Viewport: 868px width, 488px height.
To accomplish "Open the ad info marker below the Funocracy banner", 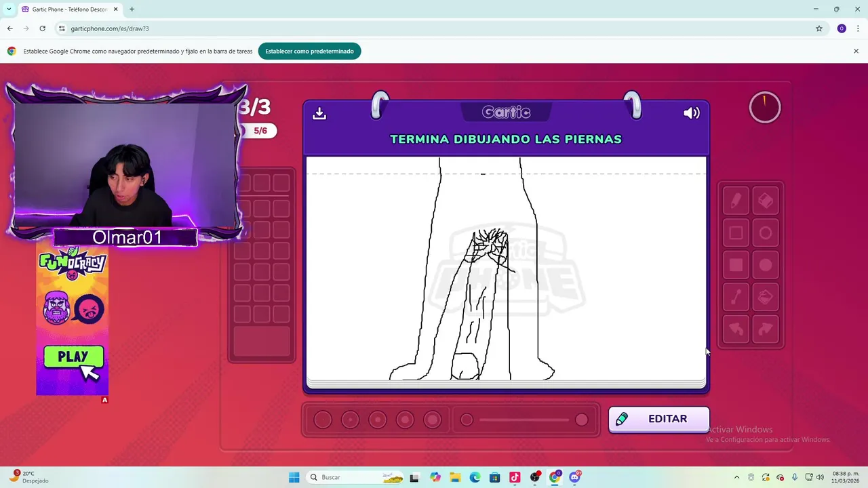I will pos(104,400).
